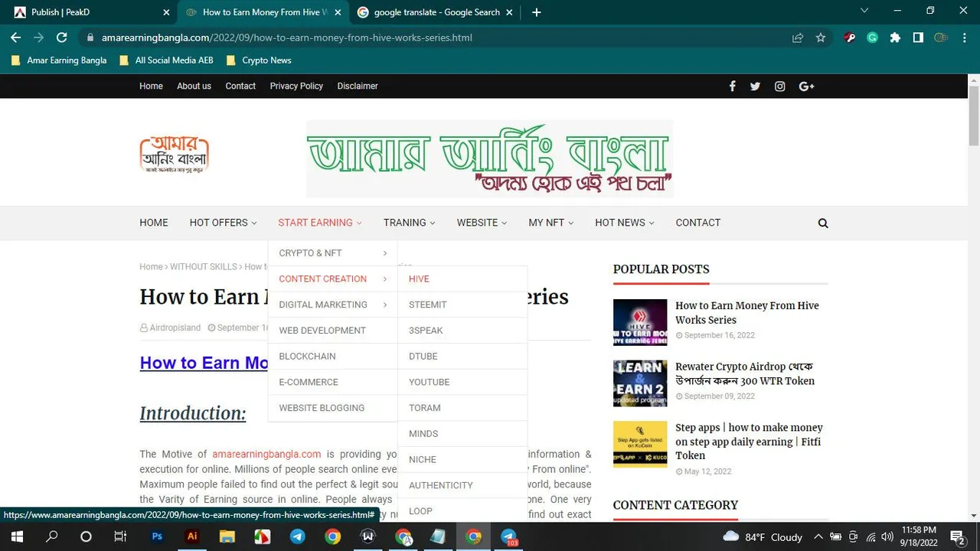Click the browser address bar URL
The width and height of the screenshot is (980, 551).
pos(287,37)
